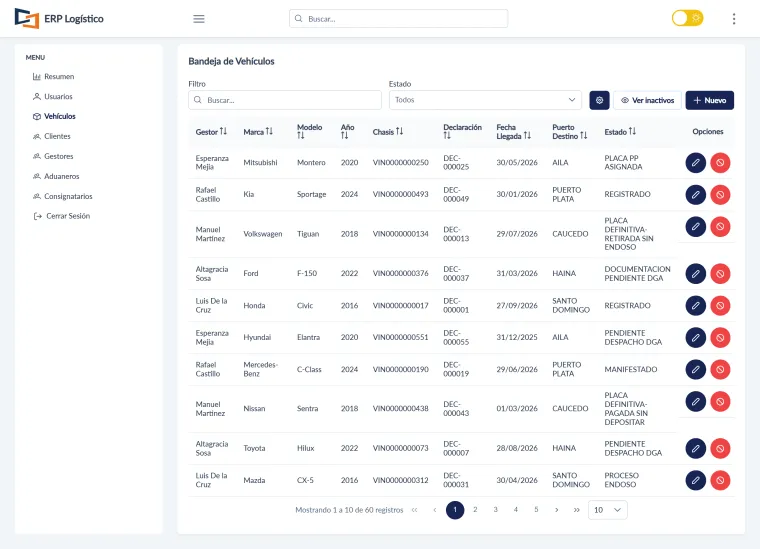
Task: Focus the Filtro search field
Action: (x=285, y=100)
